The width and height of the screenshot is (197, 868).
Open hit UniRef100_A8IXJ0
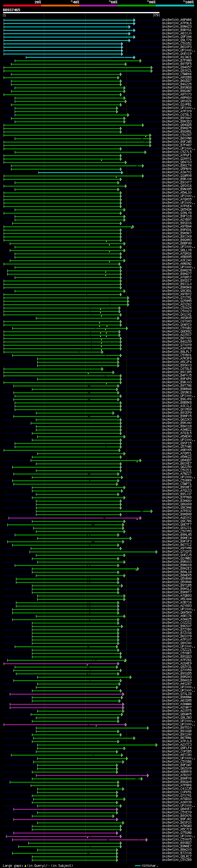[x=177, y=33]
